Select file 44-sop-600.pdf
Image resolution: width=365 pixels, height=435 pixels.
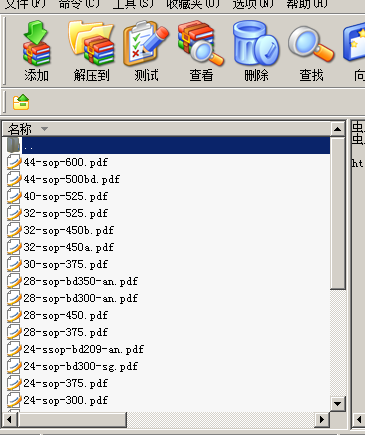click(x=66, y=162)
